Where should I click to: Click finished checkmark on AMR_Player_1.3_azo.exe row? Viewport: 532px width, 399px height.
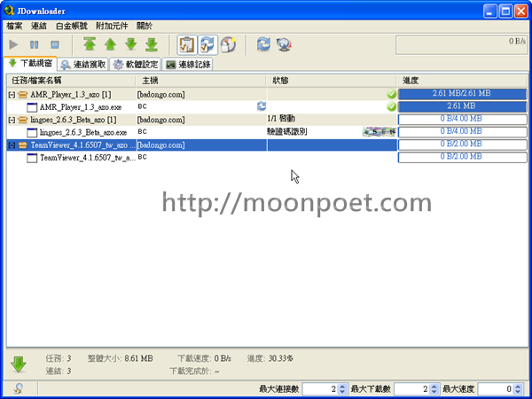click(392, 107)
